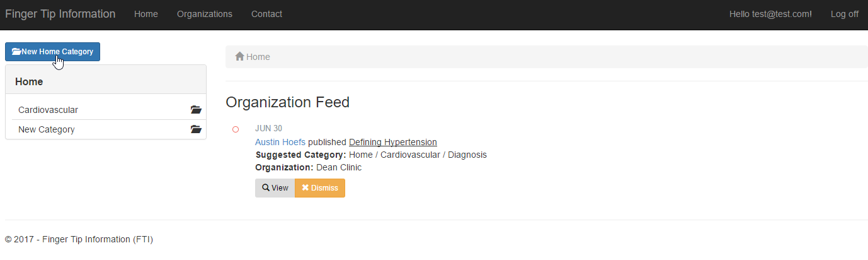The width and height of the screenshot is (868, 260).
Task: Open the Defining Hypertension article link
Action: click(393, 142)
